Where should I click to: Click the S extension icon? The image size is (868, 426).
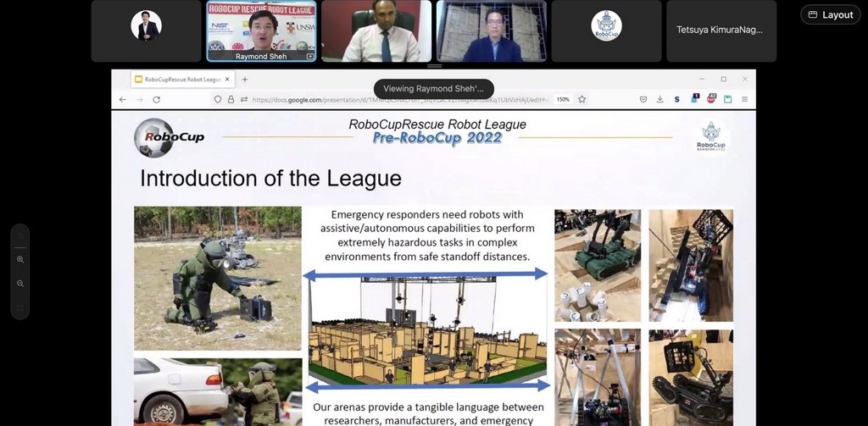click(x=676, y=100)
